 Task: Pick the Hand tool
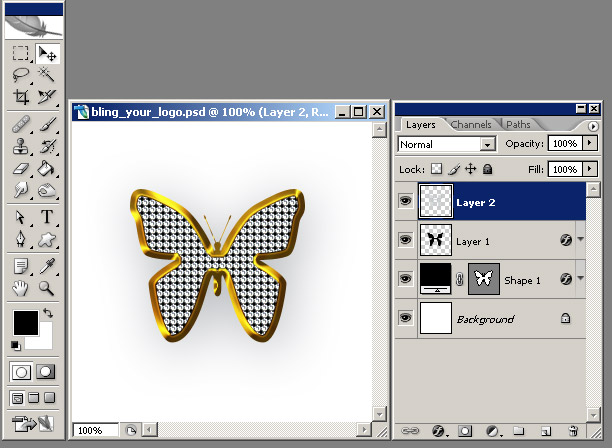tap(20, 288)
